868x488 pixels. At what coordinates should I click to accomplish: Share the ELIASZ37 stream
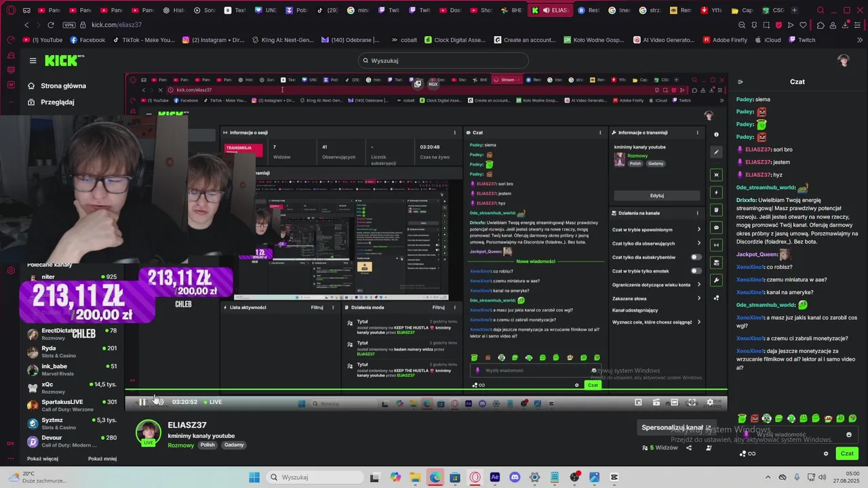(x=689, y=447)
